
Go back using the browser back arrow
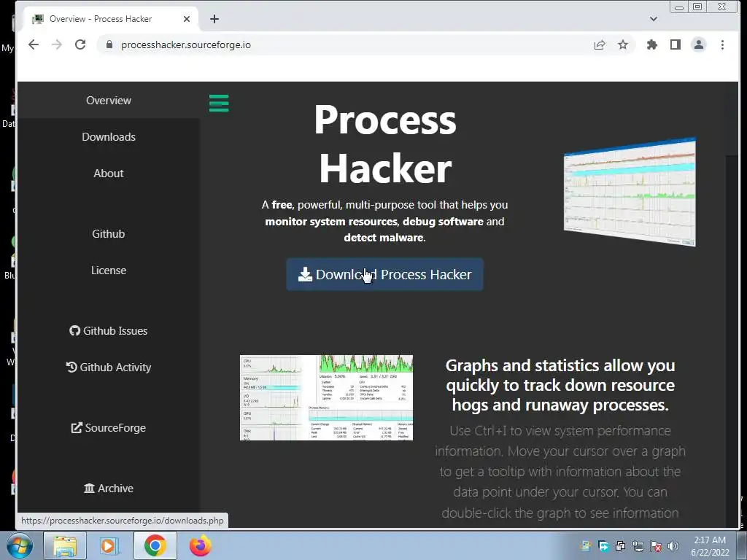[x=34, y=44]
